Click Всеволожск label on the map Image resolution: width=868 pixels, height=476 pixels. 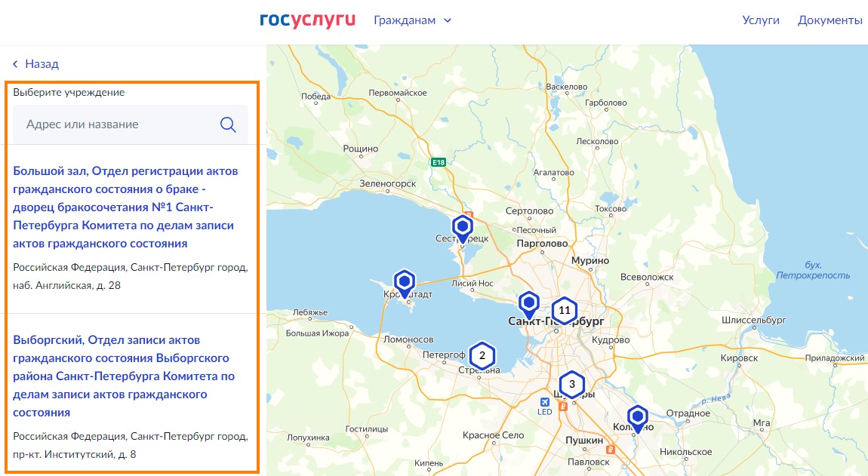point(647,277)
